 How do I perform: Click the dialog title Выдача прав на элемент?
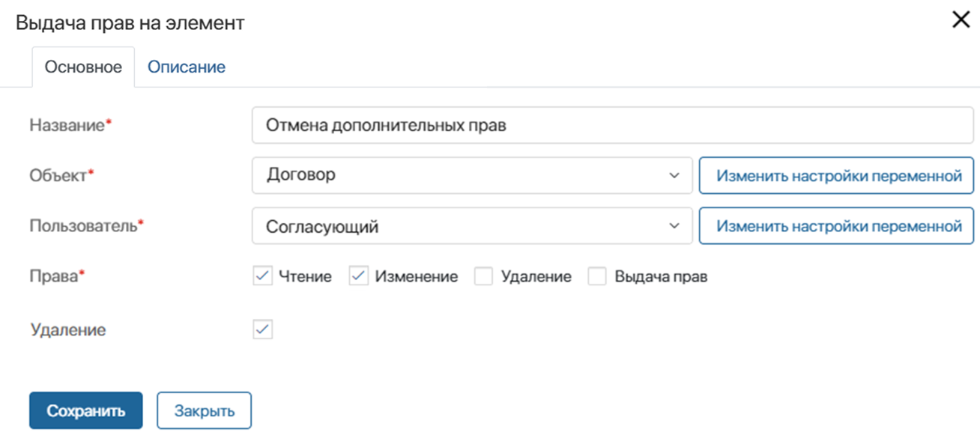pyautogui.click(x=130, y=22)
